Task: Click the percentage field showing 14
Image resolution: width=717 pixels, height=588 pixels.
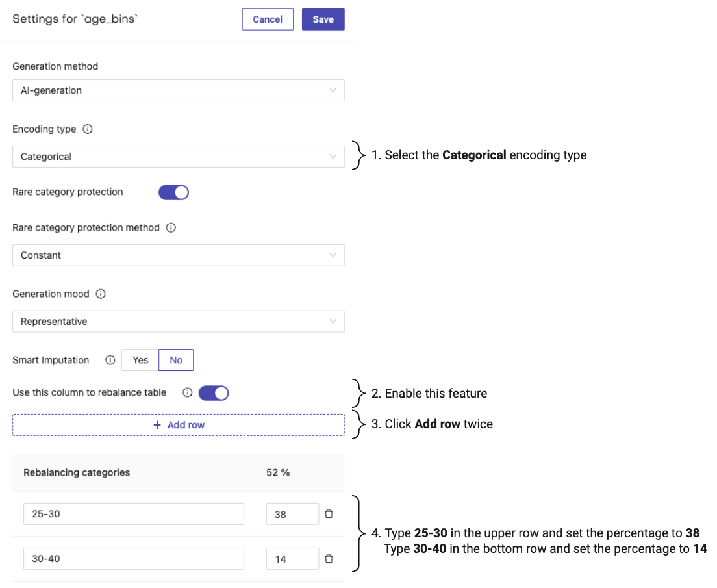Action: tap(292, 559)
